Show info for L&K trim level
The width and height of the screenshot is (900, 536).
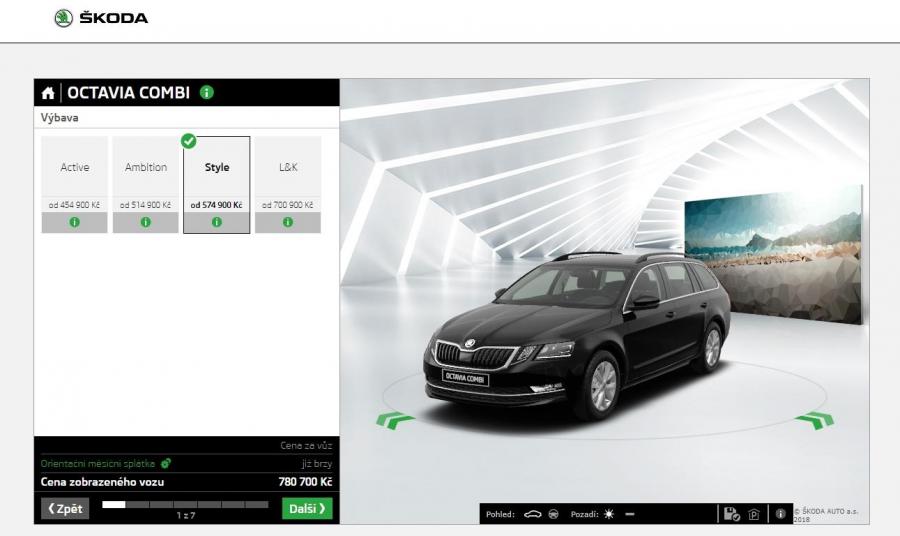[x=288, y=222]
